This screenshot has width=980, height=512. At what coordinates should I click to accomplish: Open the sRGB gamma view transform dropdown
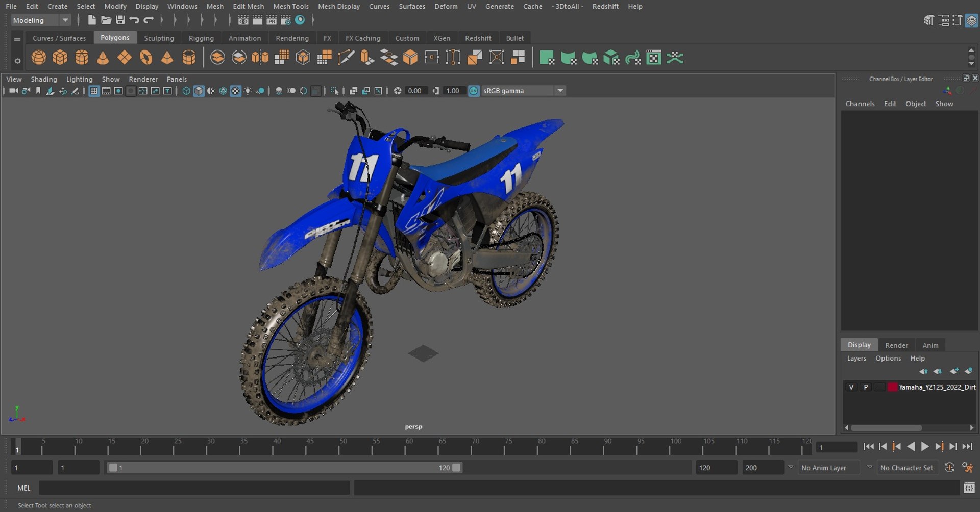click(x=523, y=91)
